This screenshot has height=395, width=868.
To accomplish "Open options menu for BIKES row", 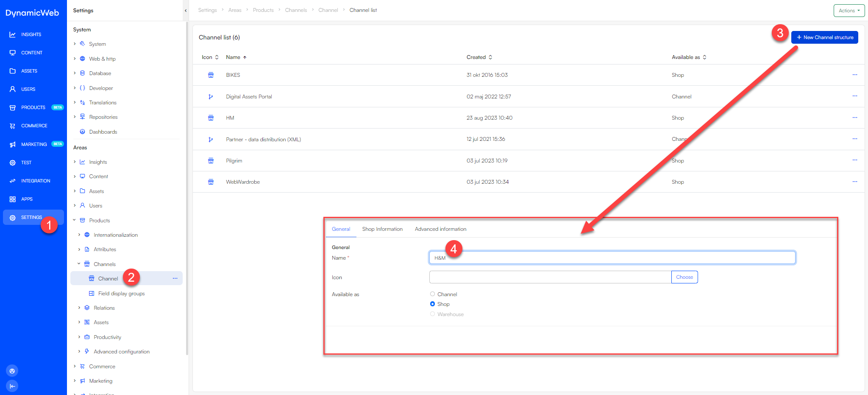I will (855, 75).
